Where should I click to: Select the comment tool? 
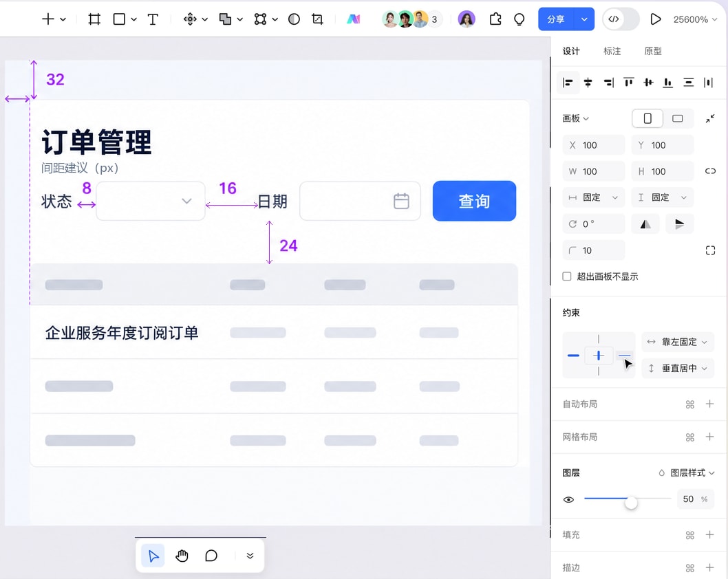click(x=211, y=556)
